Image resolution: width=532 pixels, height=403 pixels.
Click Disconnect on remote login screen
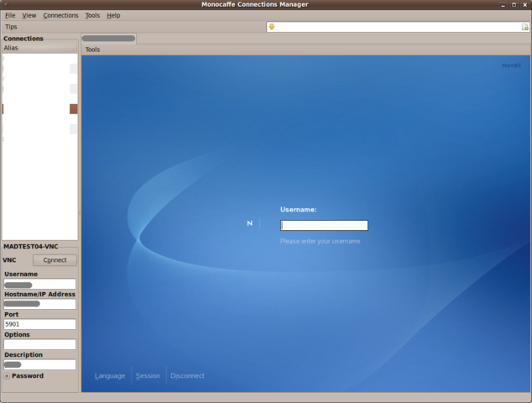tap(187, 376)
